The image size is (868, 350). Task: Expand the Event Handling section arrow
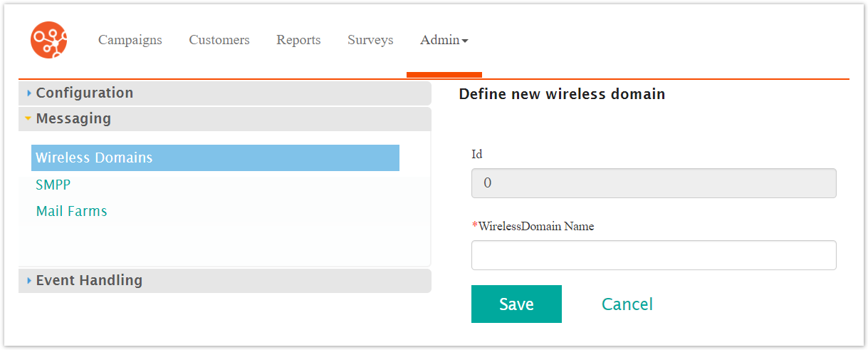point(29,281)
